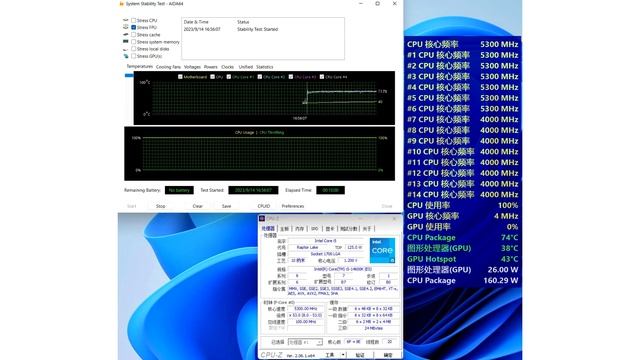640x360 pixels.
Task: Hide CPU Core #1 on temperature graph
Action: pos(229,77)
